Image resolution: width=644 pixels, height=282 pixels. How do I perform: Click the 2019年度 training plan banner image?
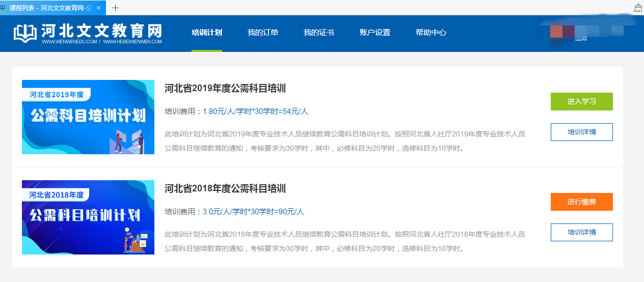pyautogui.click(x=88, y=117)
